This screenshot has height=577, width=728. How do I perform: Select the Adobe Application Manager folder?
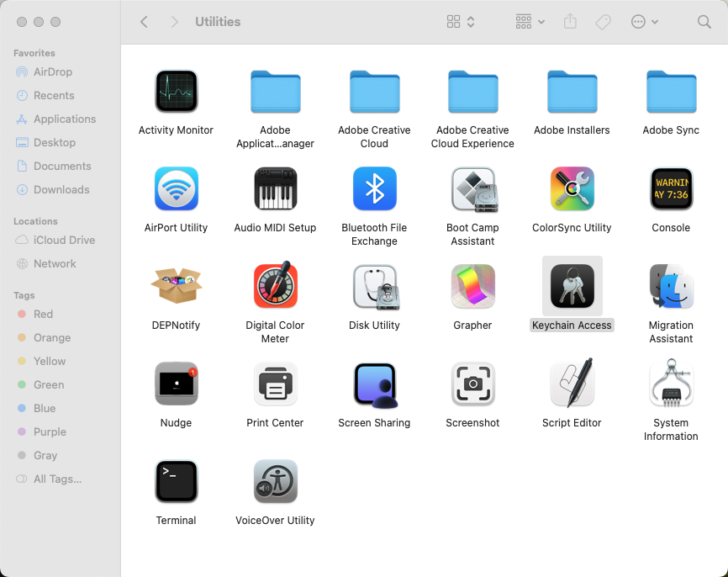pyautogui.click(x=276, y=92)
